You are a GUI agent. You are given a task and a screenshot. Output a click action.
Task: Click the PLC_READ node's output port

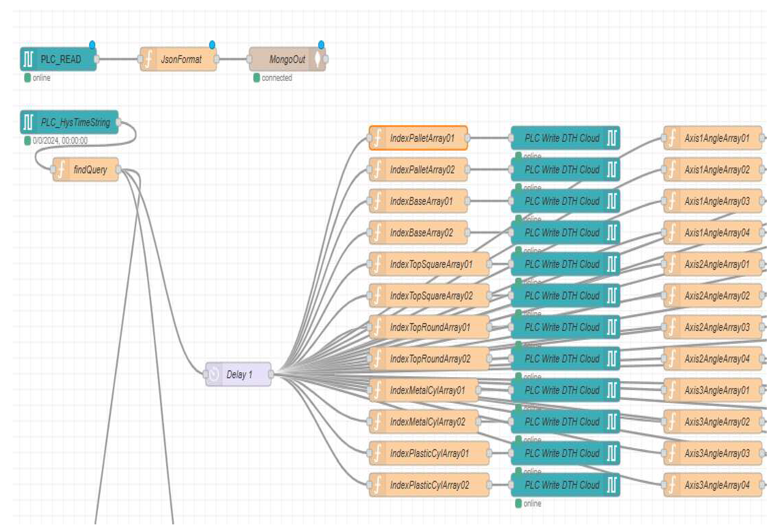coord(96,60)
